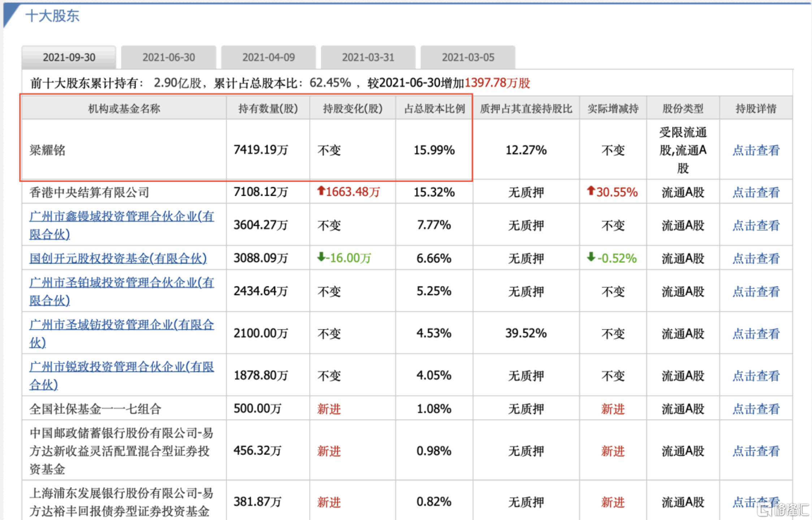Click red arrow next to 30.55%
Image resolution: width=812 pixels, height=520 pixels.
(591, 191)
